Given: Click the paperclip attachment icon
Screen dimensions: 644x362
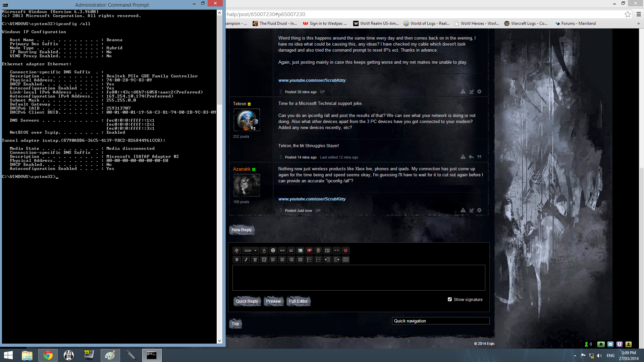Looking at the screenshot, I should pyautogui.click(x=318, y=250).
